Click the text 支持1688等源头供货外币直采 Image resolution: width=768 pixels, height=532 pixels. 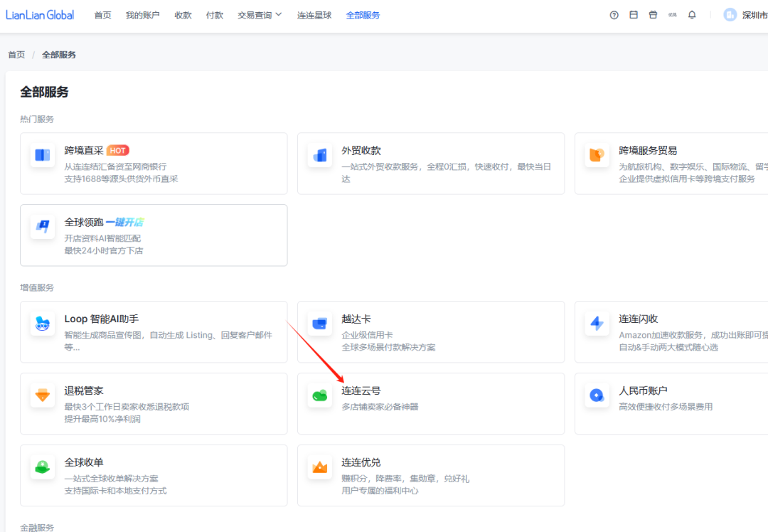coord(121,179)
